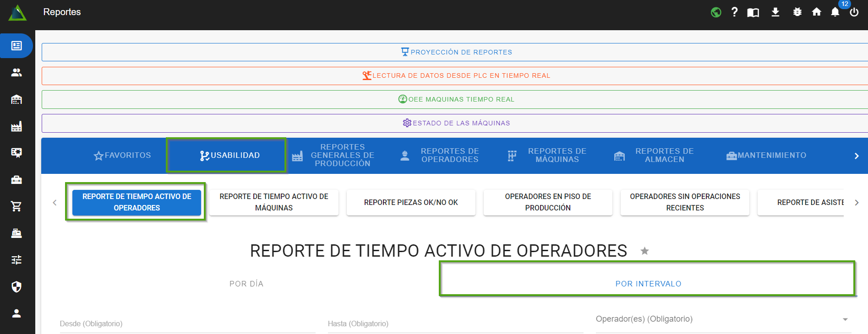
Task: Open Estado de las Máquinas
Action: point(456,123)
